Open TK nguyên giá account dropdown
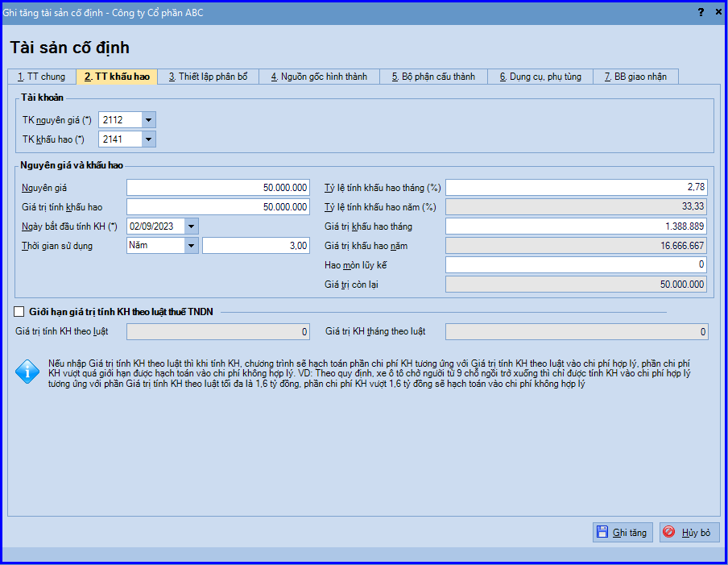The width and height of the screenshot is (728, 565). (x=148, y=120)
